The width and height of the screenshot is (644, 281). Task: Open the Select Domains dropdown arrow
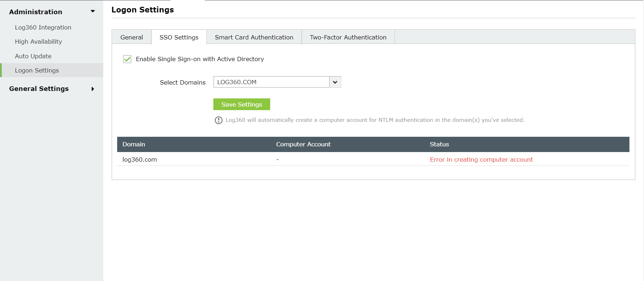click(335, 82)
